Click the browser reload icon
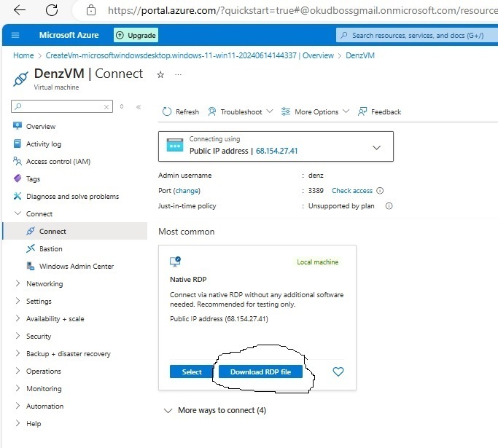Viewport: 498px width, 448px height. click(x=52, y=10)
